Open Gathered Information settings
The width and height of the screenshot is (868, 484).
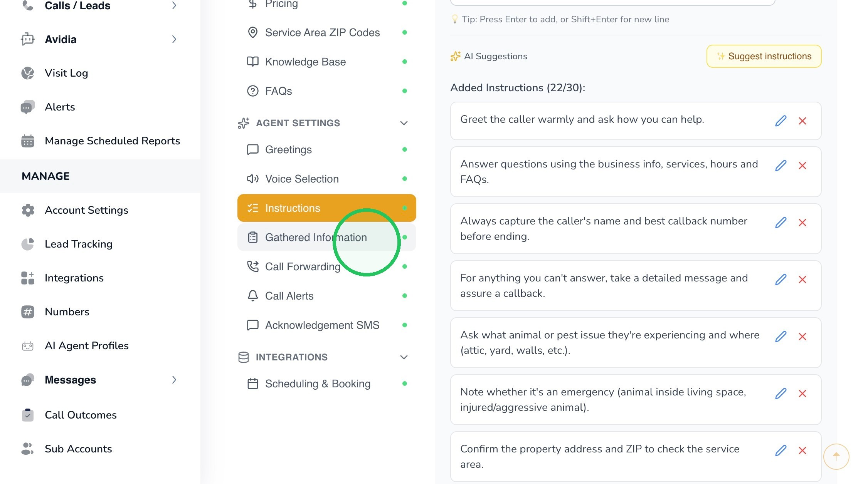click(326, 237)
